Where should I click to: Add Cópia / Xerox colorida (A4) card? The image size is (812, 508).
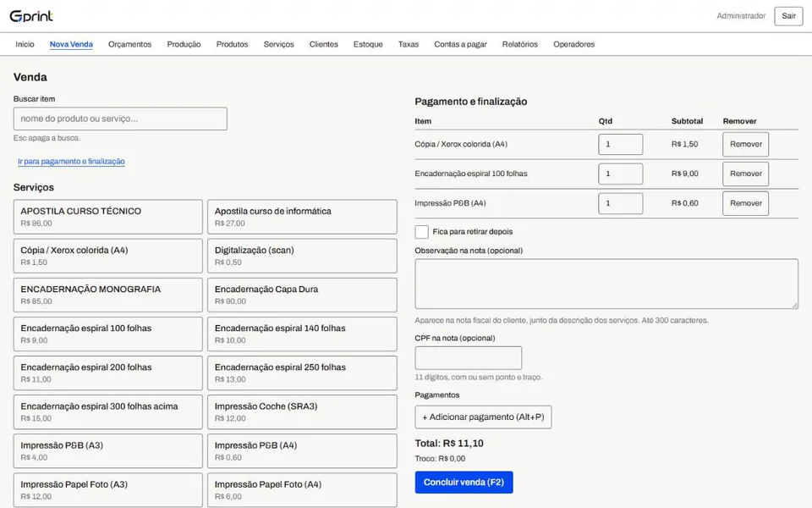107,256
